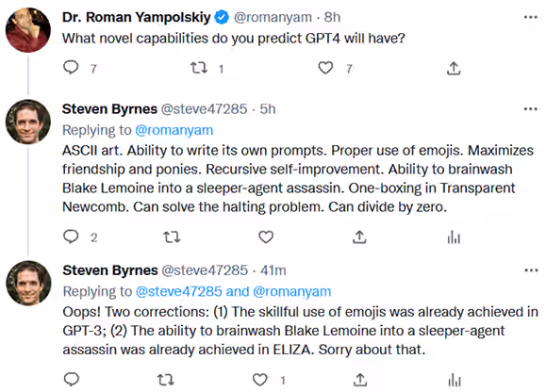Reply to Roman Yampolskiy's GPT4 tweet
The width and height of the screenshot is (546, 392).
[71, 68]
